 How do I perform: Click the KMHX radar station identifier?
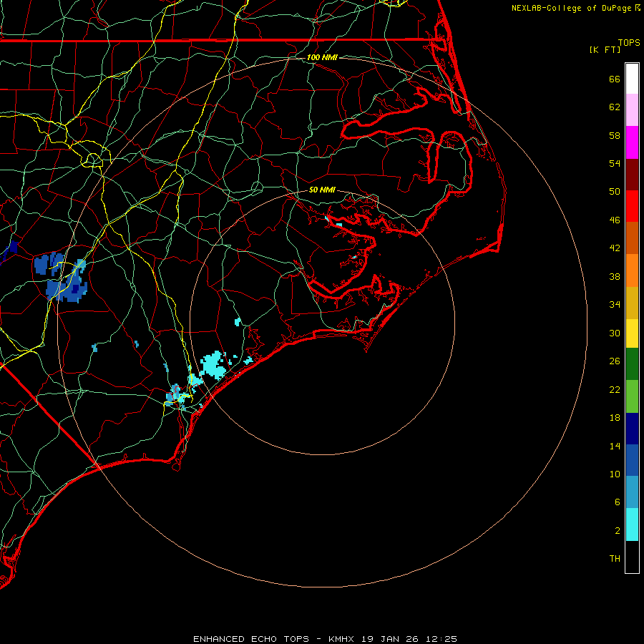pos(343,639)
